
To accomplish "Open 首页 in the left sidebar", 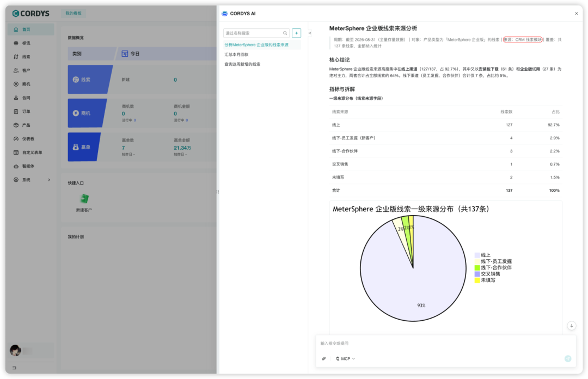I will (30, 29).
